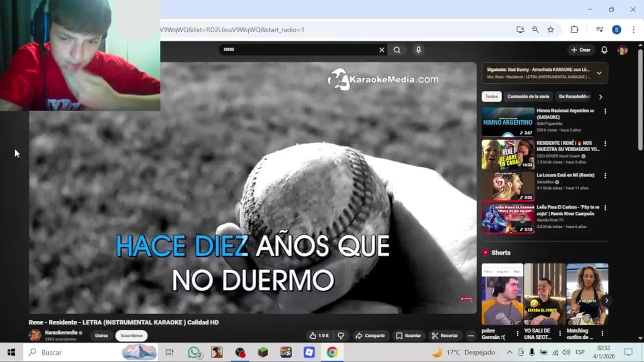Click the Chrome icon in the taskbar
This screenshot has height=362, width=644.
pos(332,352)
